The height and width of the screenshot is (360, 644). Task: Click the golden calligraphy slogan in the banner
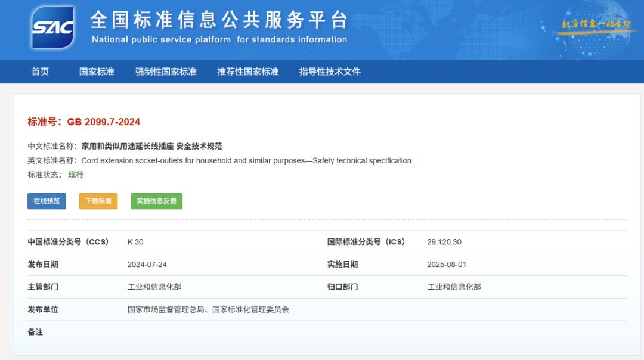[596, 24]
